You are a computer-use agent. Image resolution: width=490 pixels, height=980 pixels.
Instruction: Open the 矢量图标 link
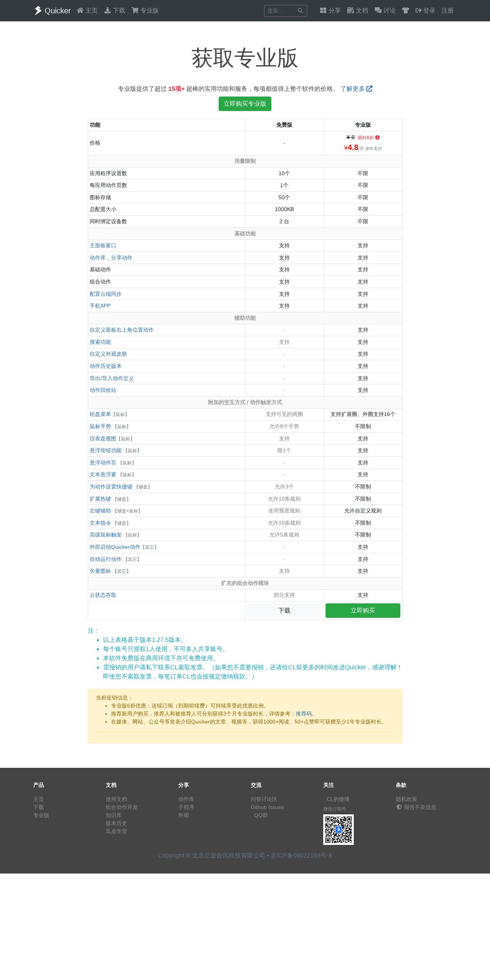(x=100, y=571)
